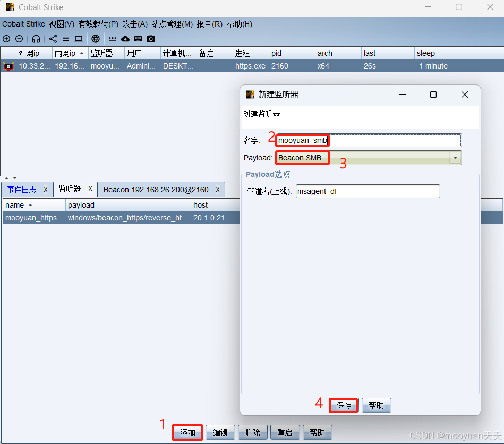
Task: Switch to the 事件日志 tab
Action: [x=22, y=190]
